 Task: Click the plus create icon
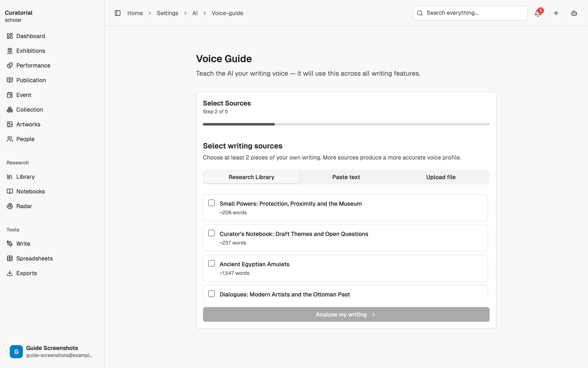(556, 13)
